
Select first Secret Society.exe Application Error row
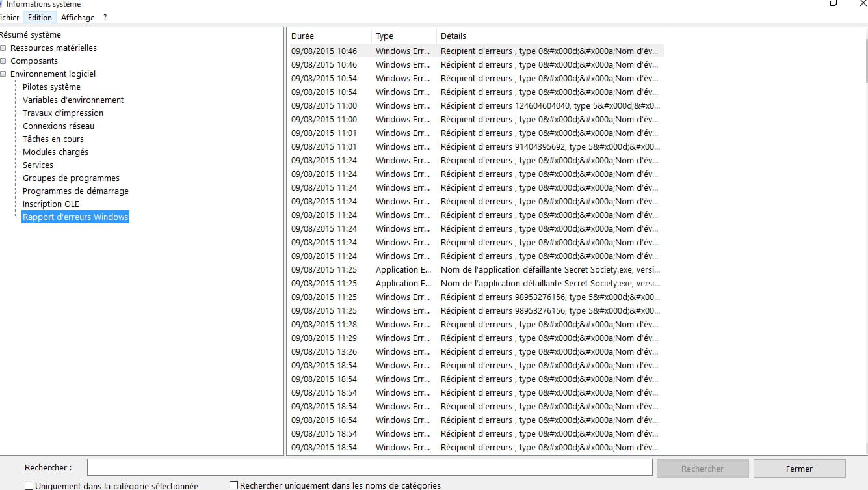(x=475, y=270)
